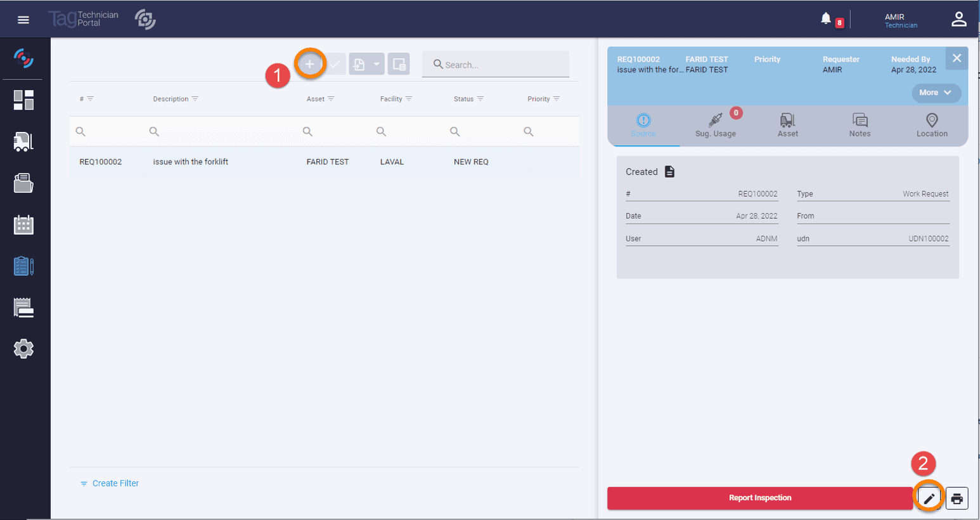Screen dimensions: 980x520
Task: Open the dashboard tiles sidebar icon
Action: point(23,100)
